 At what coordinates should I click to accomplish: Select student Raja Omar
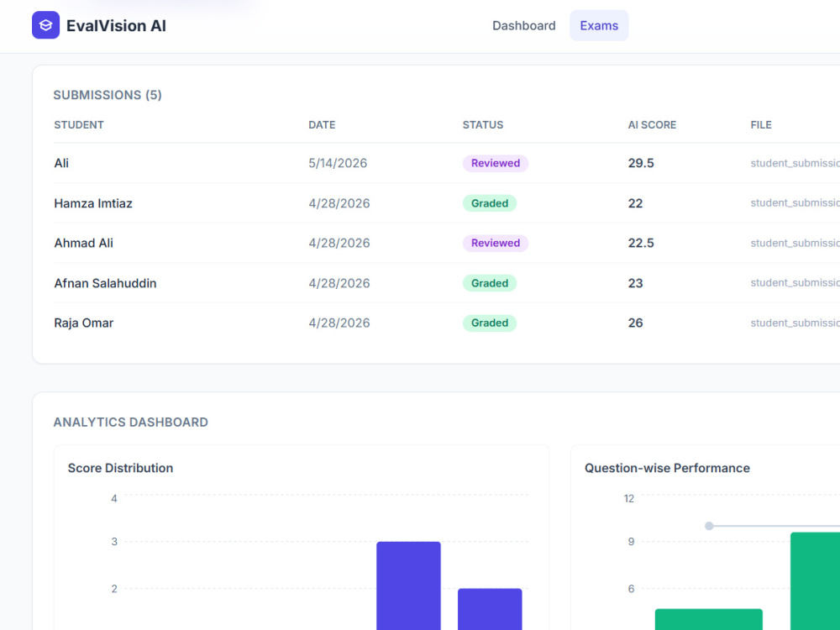tap(83, 323)
